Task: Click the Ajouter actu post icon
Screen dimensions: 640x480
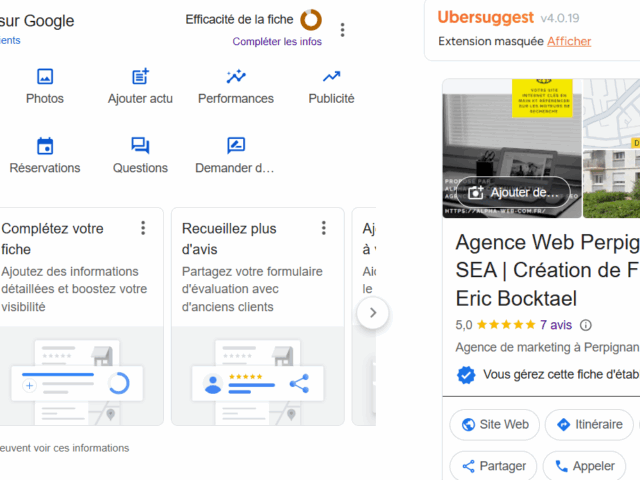Action: [x=140, y=77]
